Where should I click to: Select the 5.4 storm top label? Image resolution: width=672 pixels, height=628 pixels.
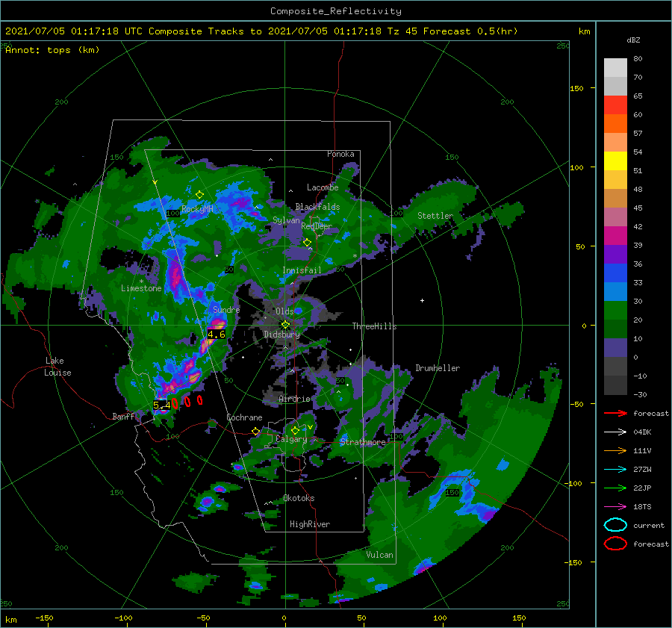[x=161, y=405]
